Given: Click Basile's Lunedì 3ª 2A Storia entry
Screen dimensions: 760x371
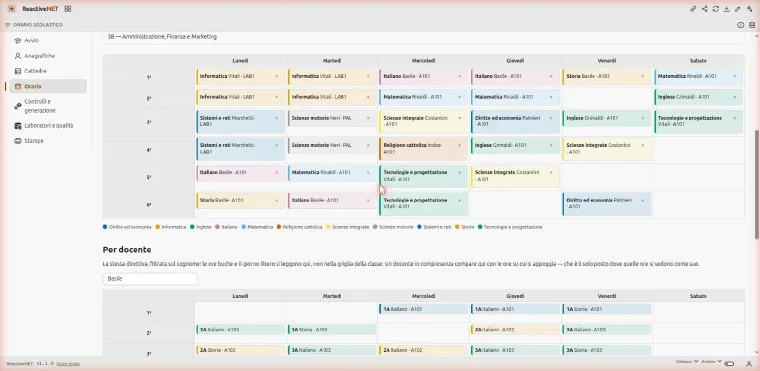Looking at the screenshot, I should 240,350.
